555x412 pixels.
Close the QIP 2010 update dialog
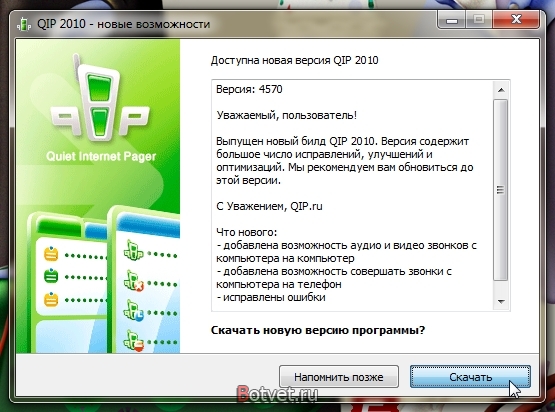pos(516,20)
